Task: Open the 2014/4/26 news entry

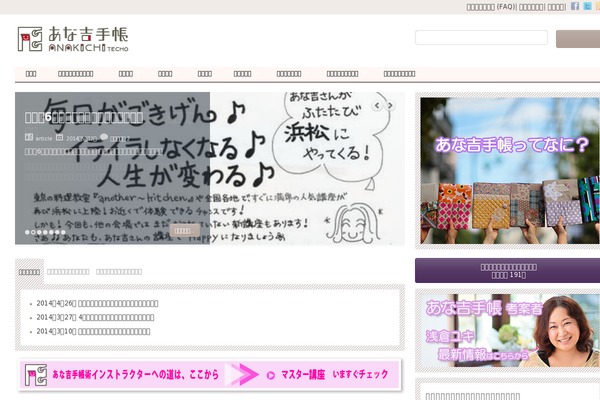Action: (97, 304)
